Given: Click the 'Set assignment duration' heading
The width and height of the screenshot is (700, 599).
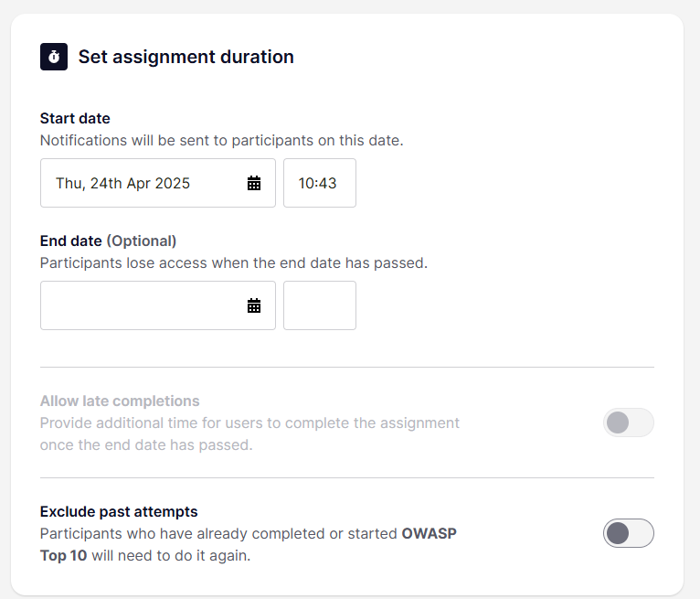Looking at the screenshot, I should 186,57.
